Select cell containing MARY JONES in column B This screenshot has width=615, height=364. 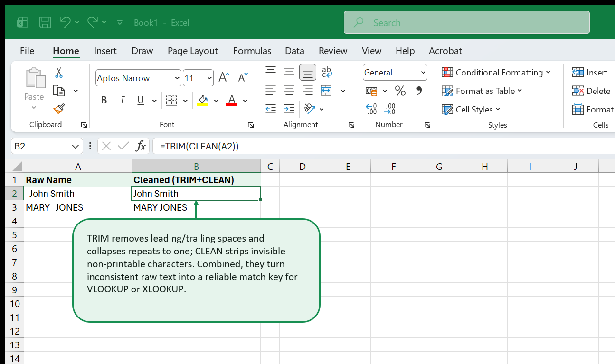(x=196, y=207)
